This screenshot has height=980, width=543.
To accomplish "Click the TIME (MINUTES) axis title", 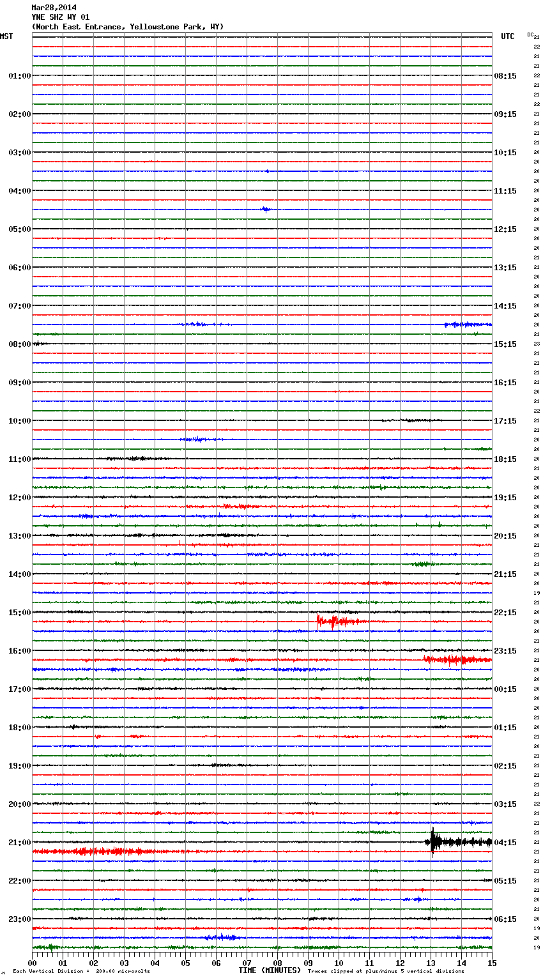I will [269, 970].
